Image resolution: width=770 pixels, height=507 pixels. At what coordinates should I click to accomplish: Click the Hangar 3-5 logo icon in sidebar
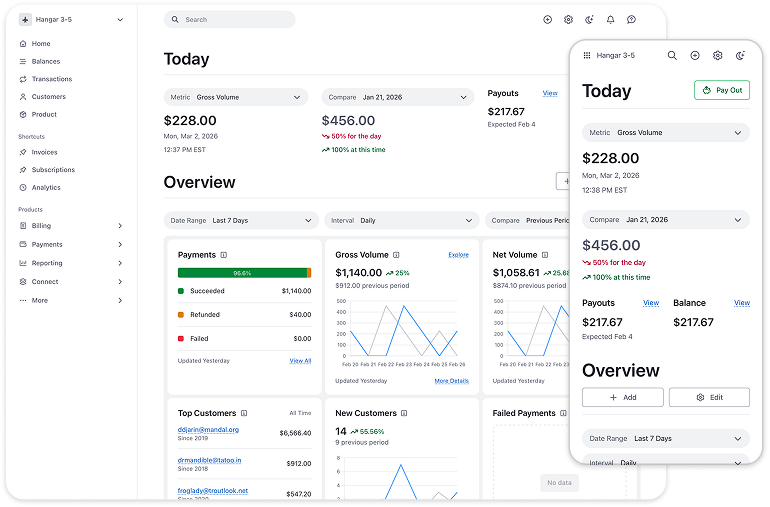click(x=25, y=20)
